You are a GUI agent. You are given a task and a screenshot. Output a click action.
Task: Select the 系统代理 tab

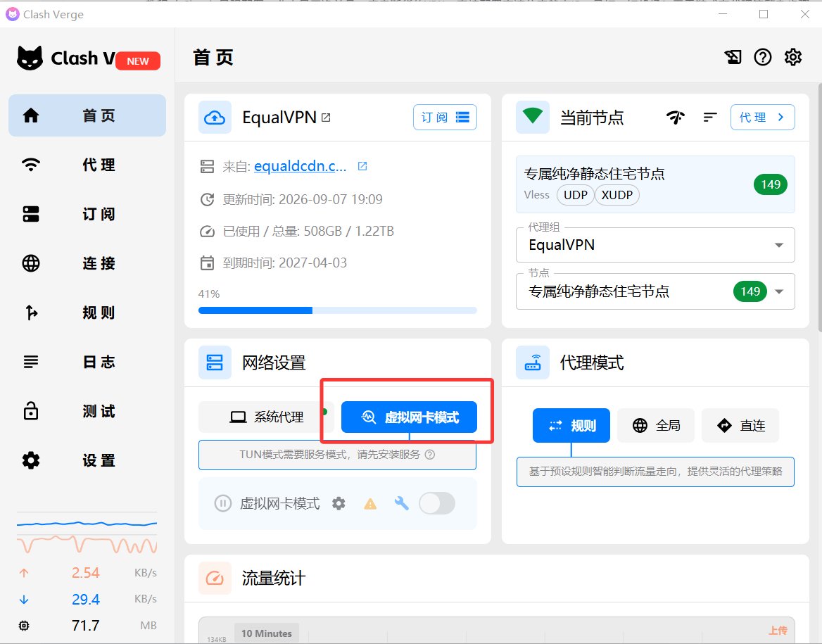point(267,417)
